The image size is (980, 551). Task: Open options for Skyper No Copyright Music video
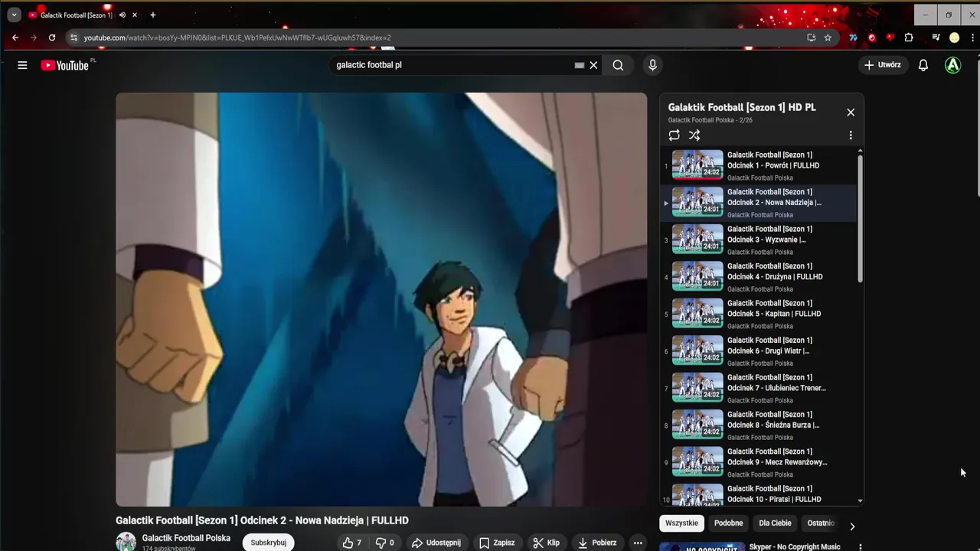(x=861, y=547)
